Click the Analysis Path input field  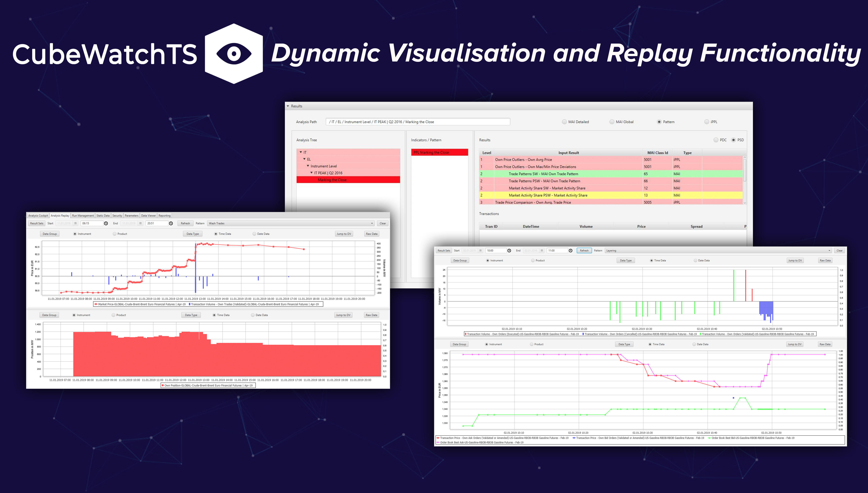point(418,122)
